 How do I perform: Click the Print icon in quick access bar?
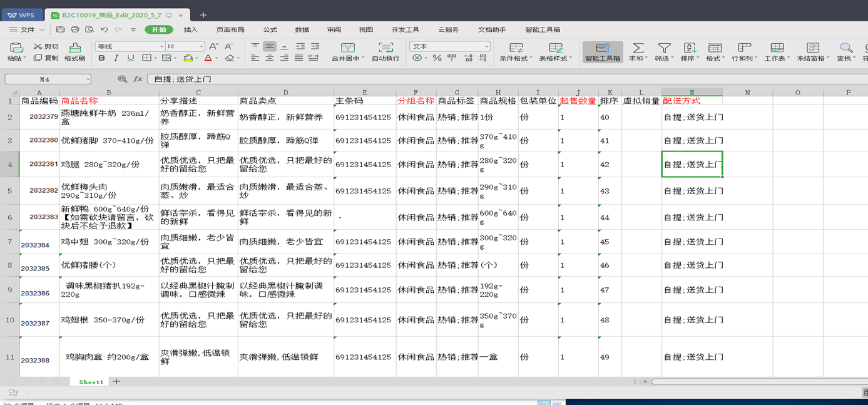[x=75, y=29]
